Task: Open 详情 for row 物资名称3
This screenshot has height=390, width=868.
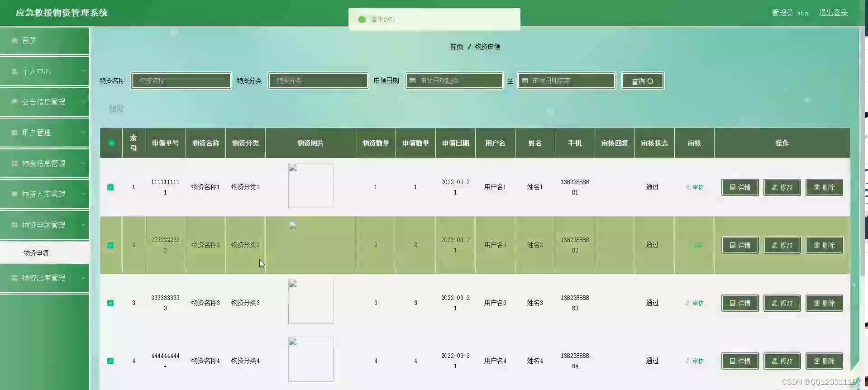Action: point(740,303)
